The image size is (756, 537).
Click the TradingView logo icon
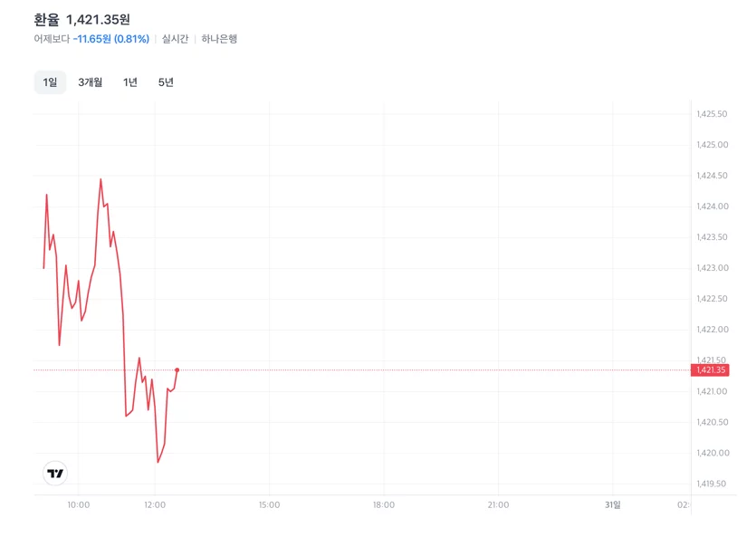[55, 474]
